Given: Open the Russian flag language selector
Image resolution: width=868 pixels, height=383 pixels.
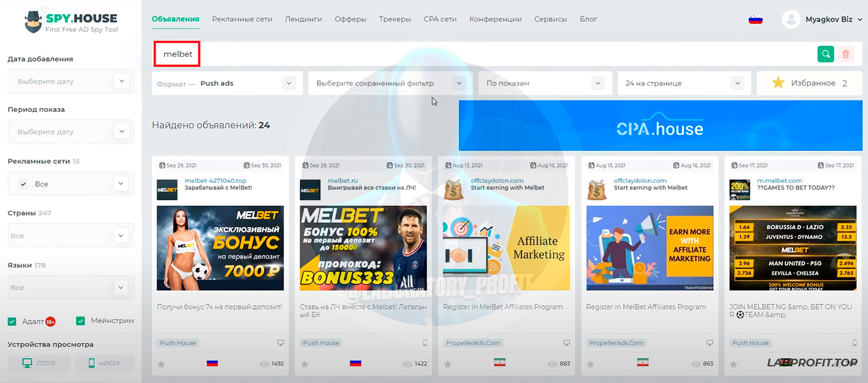Looking at the screenshot, I should [x=755, y=19].
